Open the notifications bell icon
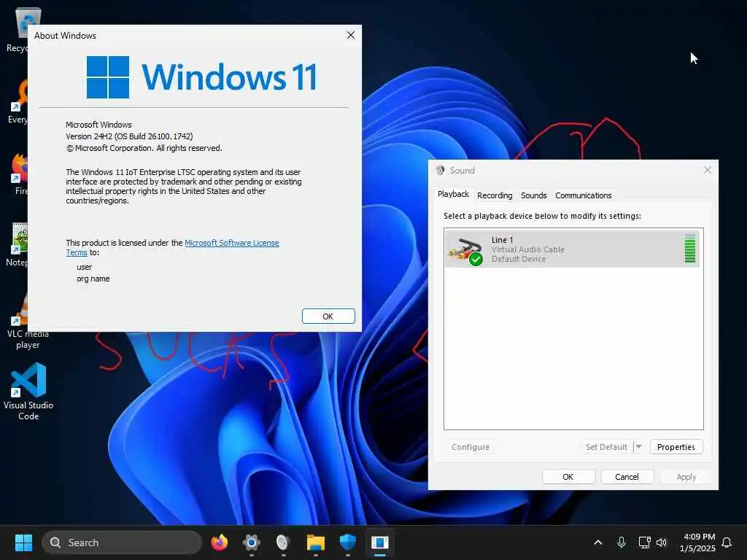The image size is (747, 560). [x=727, y=542]
